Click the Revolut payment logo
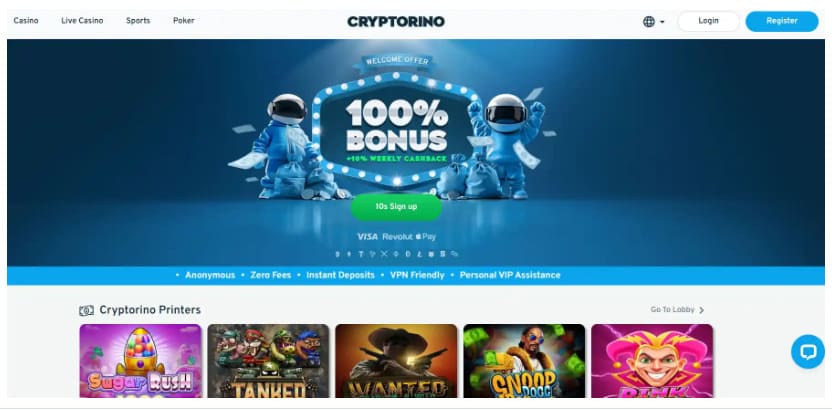Viewport: 832px width, 410px height. (397, 237)
